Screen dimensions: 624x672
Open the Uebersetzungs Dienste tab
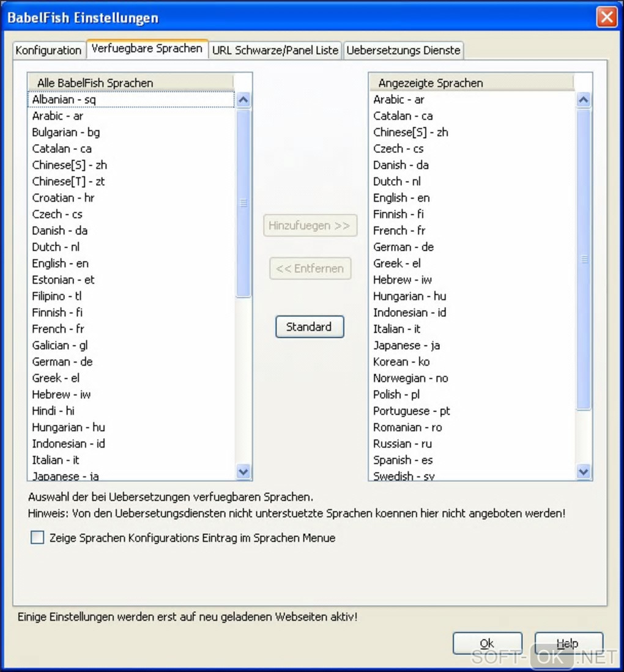click(403, 51)
